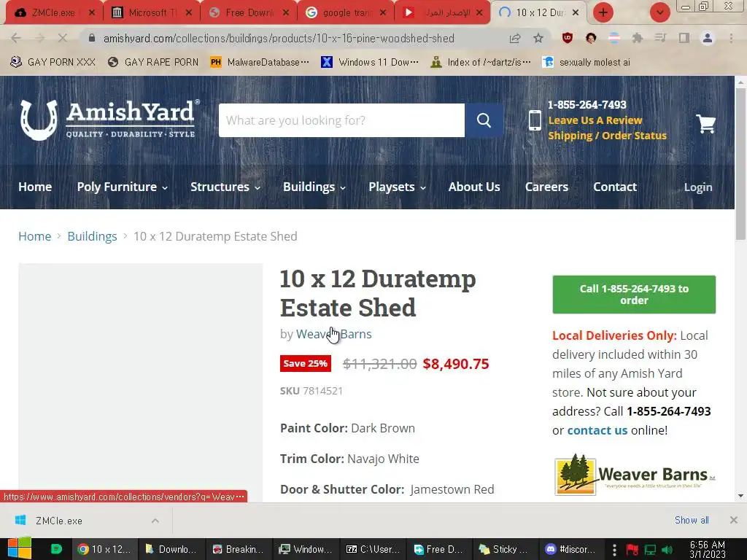Viewport: 747px width, 560px height.
Task: Open the Index of /~dartz bookmark
Action: coord(481,63)
